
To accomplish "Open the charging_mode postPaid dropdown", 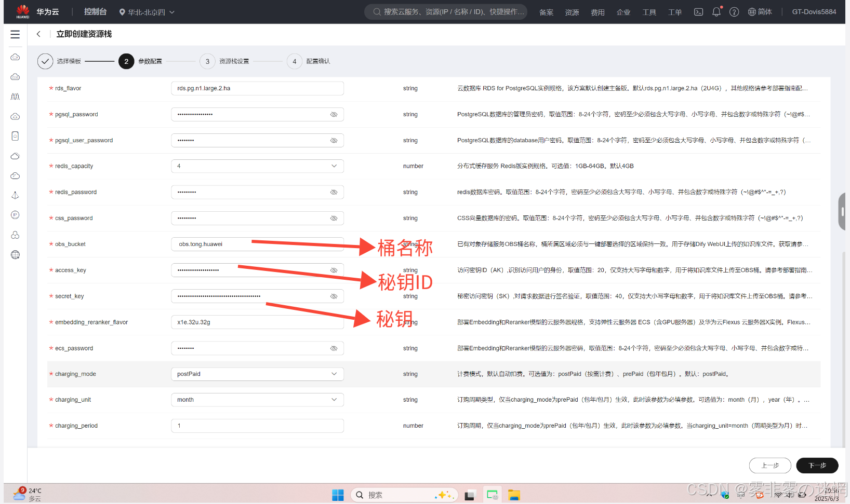I will click(x=334, y=374).
